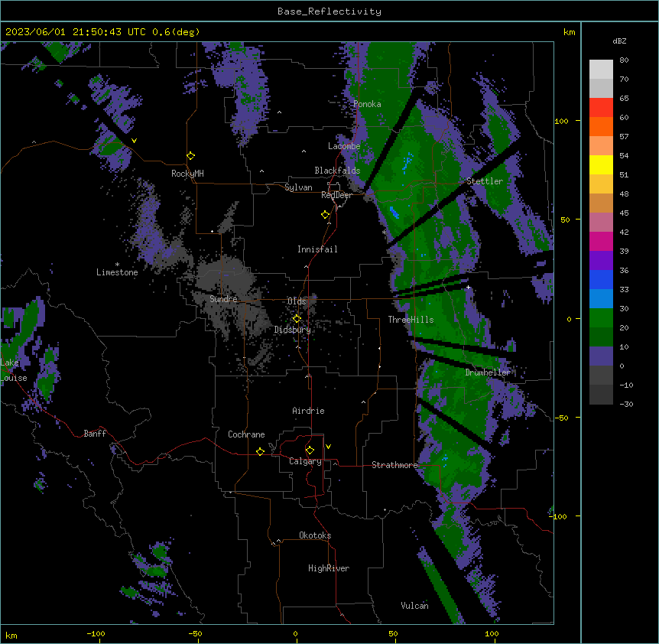Click the yellow diamond marker south of RedDeer

tap(326, 215)
